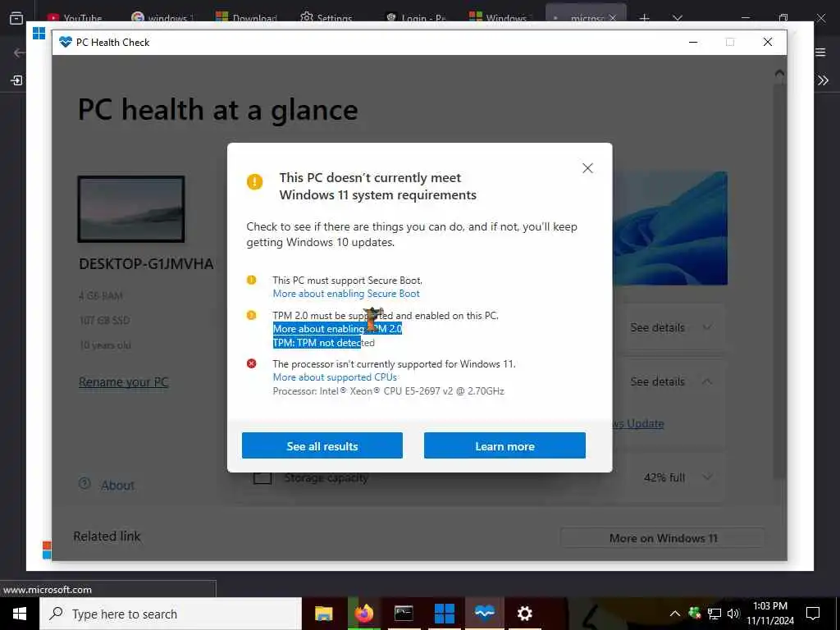Screen dimensions: 840x630
Task: Open the About link in PC Health Check
Action: click(x=117, y=486)
